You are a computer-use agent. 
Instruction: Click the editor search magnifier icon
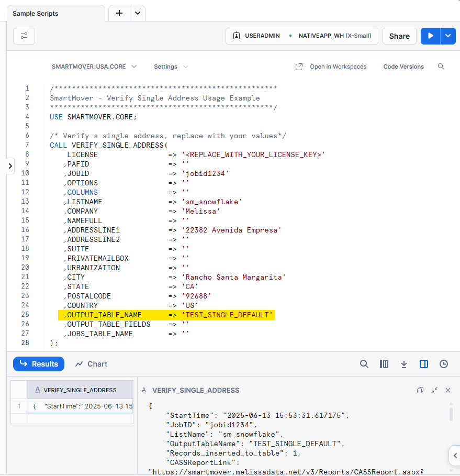click(441, 67)
